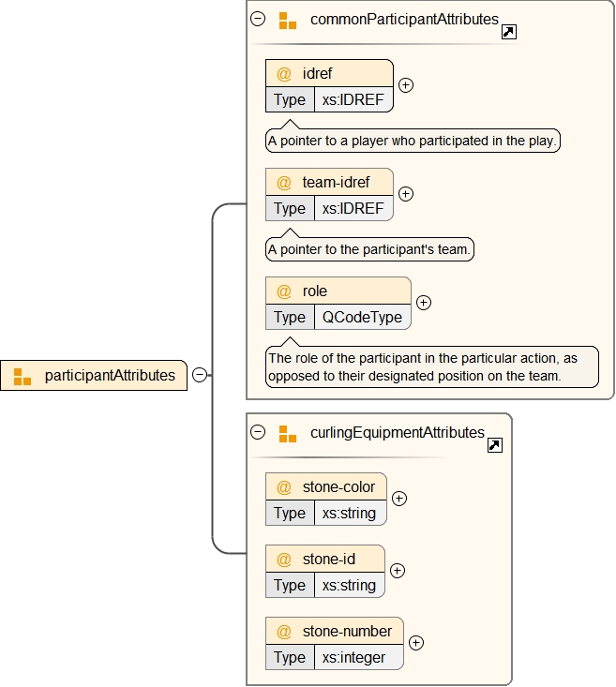
Task: Click the participantAttributes group icon
Action: tap(23, 376)
